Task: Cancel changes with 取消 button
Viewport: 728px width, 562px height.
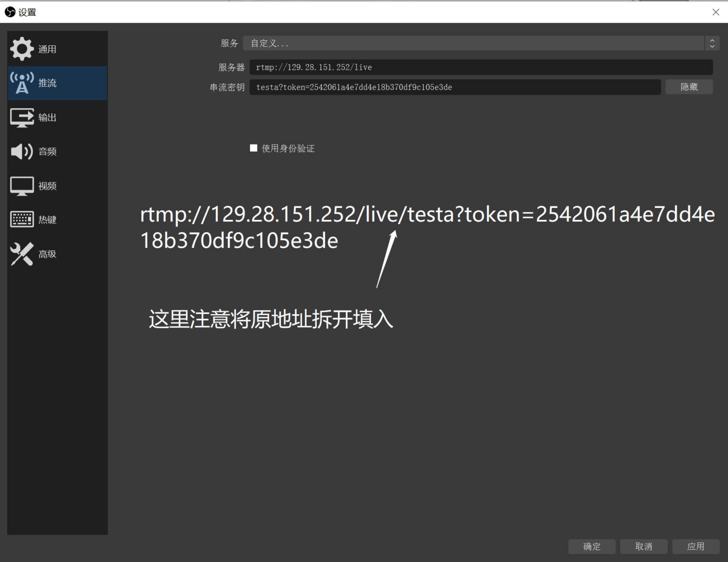Action: click(x=644, y=546)
